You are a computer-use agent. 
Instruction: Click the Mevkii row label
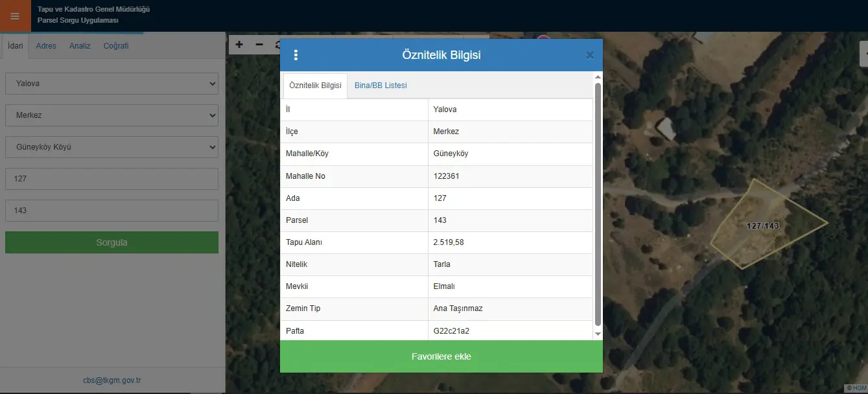coord(296,286)
